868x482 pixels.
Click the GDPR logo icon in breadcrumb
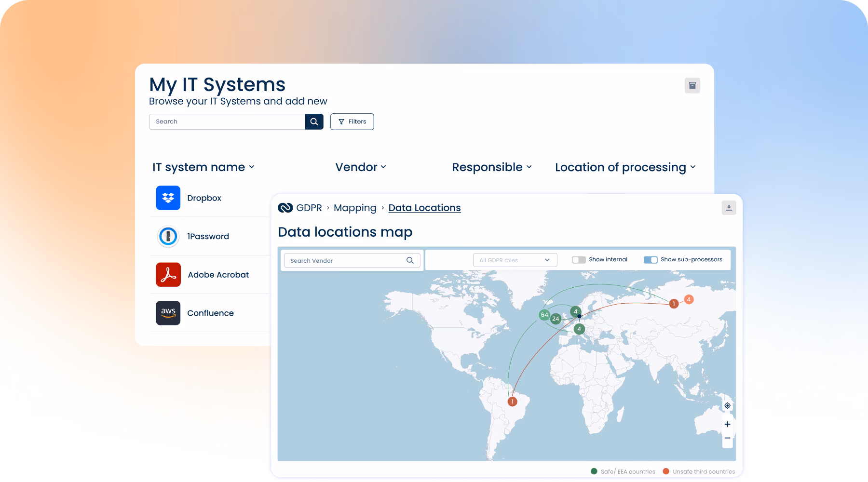click(285, 208)
